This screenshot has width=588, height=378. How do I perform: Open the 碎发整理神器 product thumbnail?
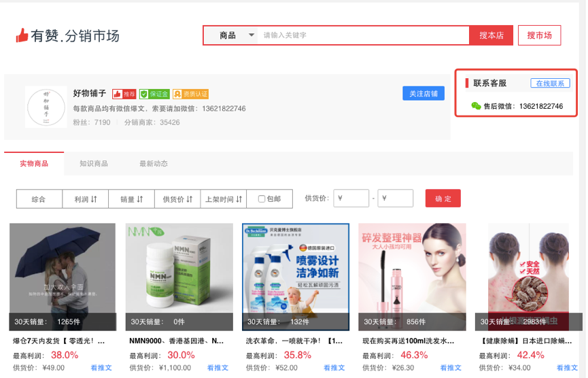412,277
